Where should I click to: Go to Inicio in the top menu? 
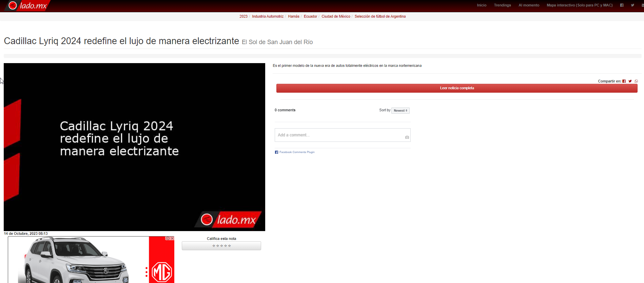pyautogui.click(x=482, y=5)
